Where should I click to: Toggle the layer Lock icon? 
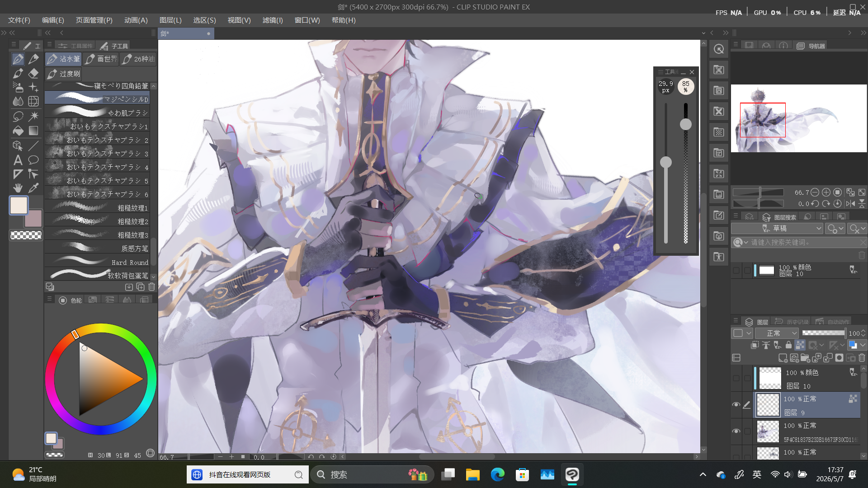point(789,345)
